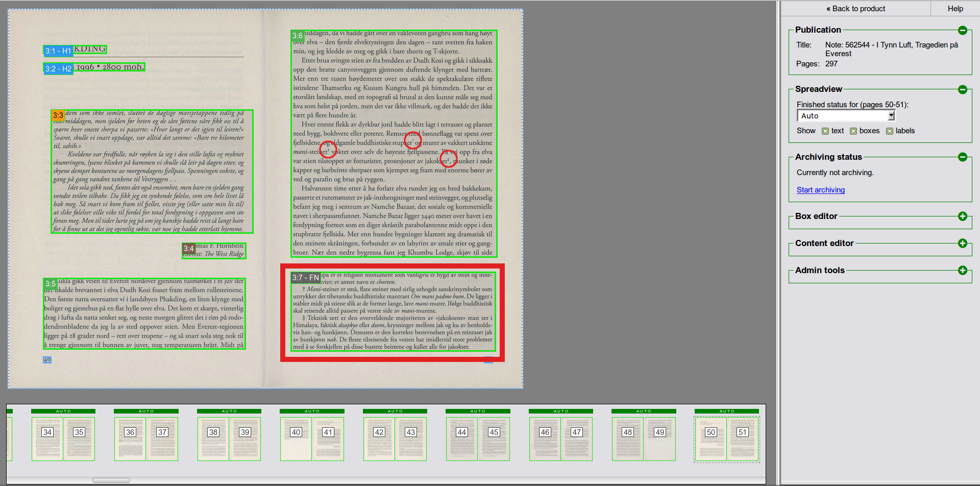
Task: Expand the Admin tools panel
Action: click(x=962, y=271)
